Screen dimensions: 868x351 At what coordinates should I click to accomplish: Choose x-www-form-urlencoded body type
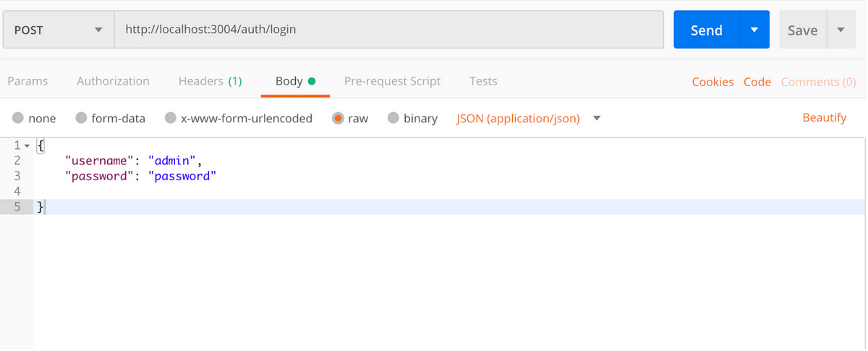(x=238, y=118)
